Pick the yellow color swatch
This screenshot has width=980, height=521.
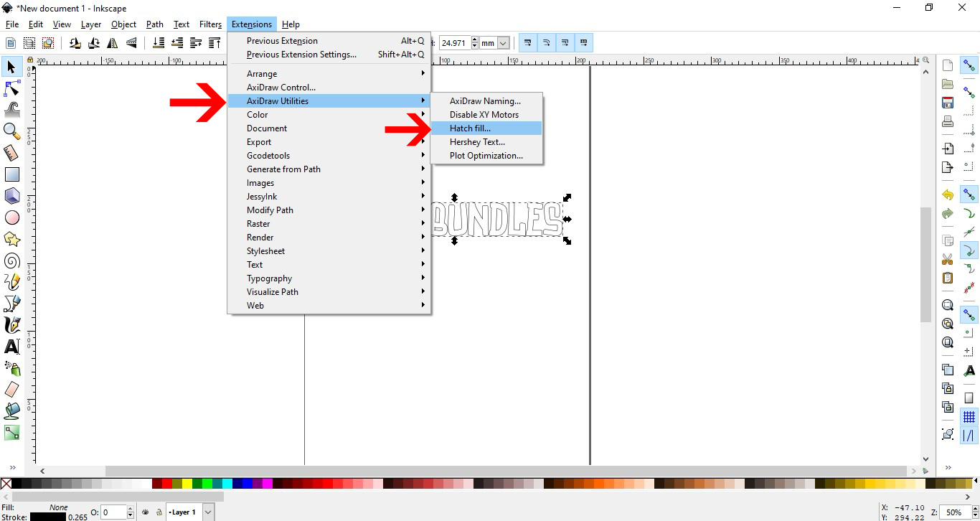[x=187, y=484]
